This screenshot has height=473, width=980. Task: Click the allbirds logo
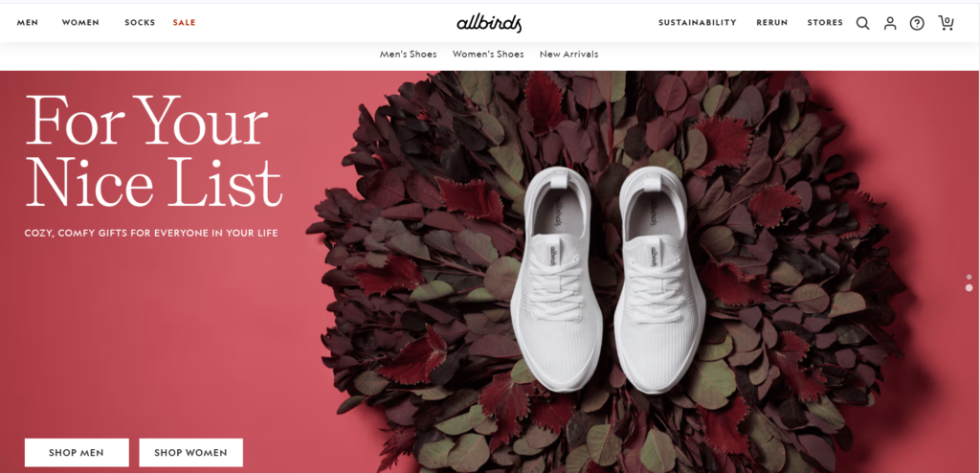pyautogui.click(x=489, y=24)
